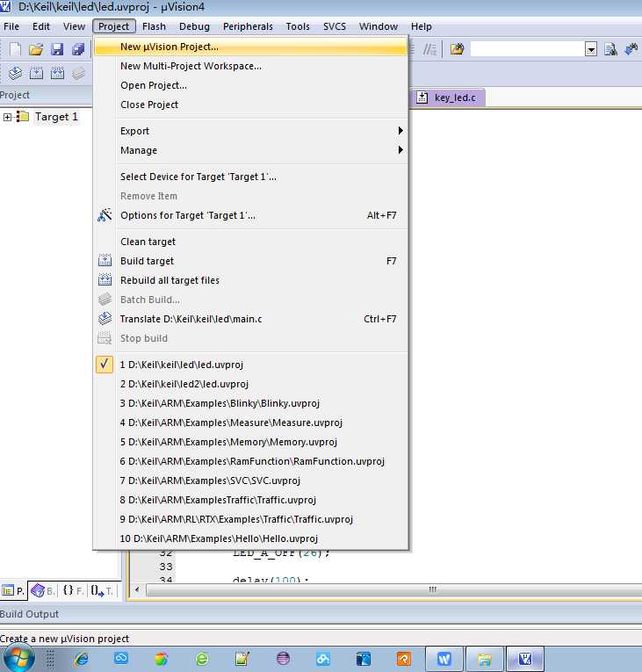The image size is (642, 672).
Task: Switch to the Books (B.) panel tab
Action: click(x=42, y=591)
